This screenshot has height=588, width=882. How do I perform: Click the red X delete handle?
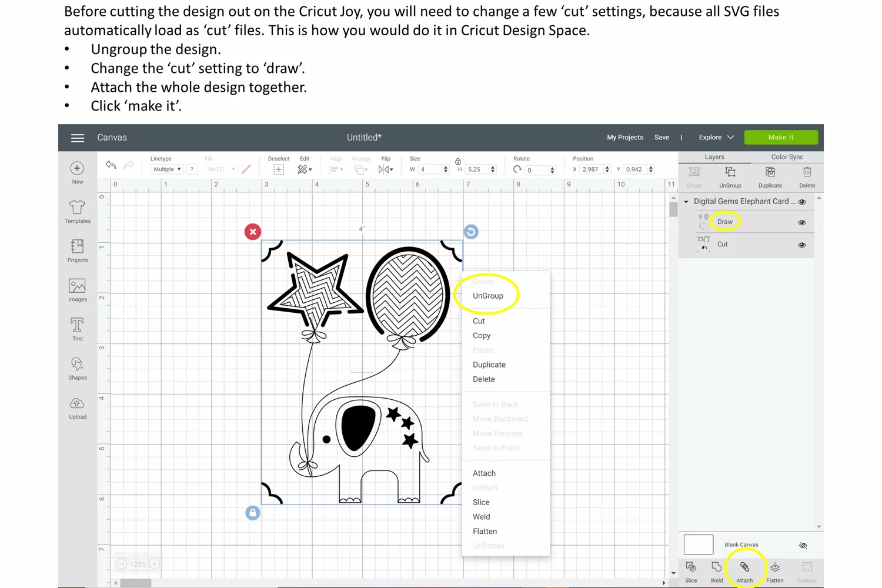253,232
